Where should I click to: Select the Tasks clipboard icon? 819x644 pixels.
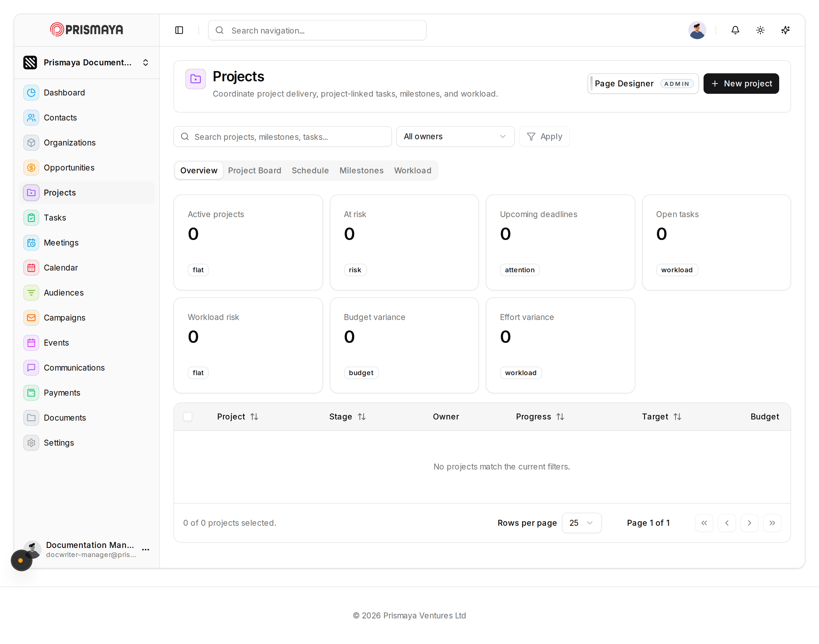[31, 218]
